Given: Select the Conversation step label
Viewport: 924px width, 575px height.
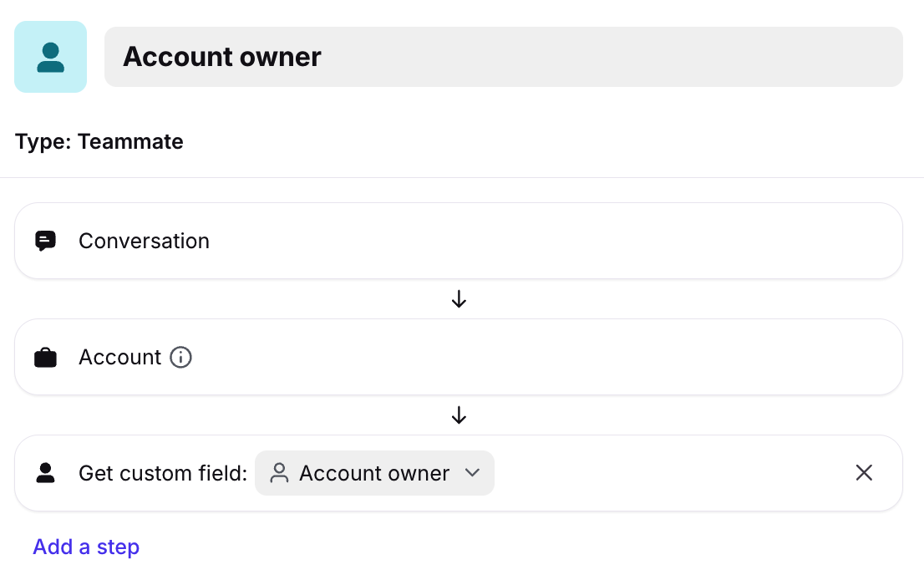Looking at the screenshot, I should coord(144,242).
